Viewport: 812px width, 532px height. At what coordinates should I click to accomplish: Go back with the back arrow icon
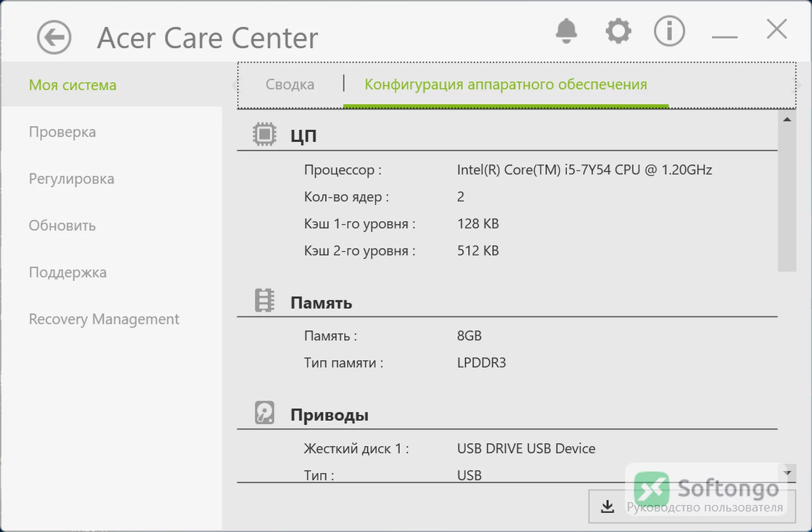click(54, 37)
